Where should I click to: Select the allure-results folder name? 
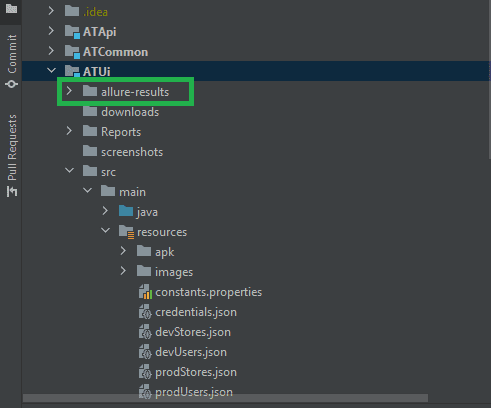point(135,92)
